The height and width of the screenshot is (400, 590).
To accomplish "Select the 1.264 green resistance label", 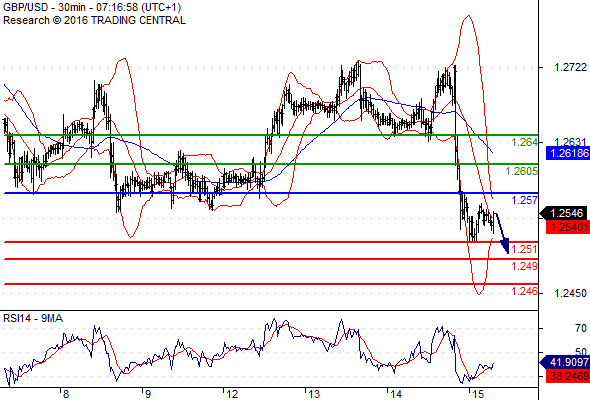I will (x=524, y=142).
